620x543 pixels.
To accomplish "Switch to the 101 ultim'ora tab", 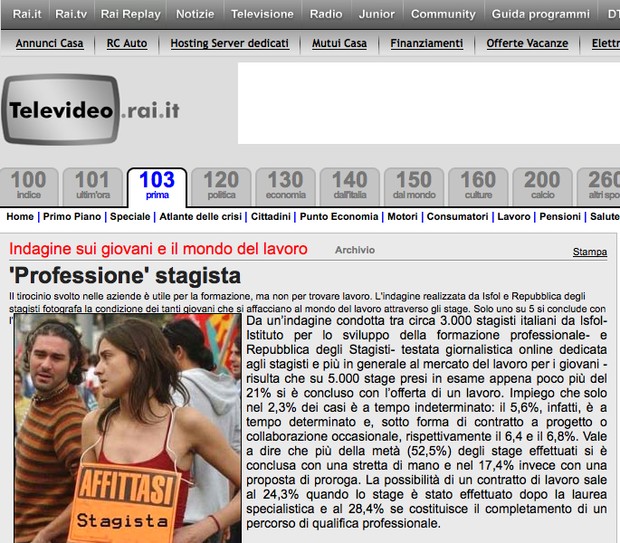I will click(x=93, y=186).
